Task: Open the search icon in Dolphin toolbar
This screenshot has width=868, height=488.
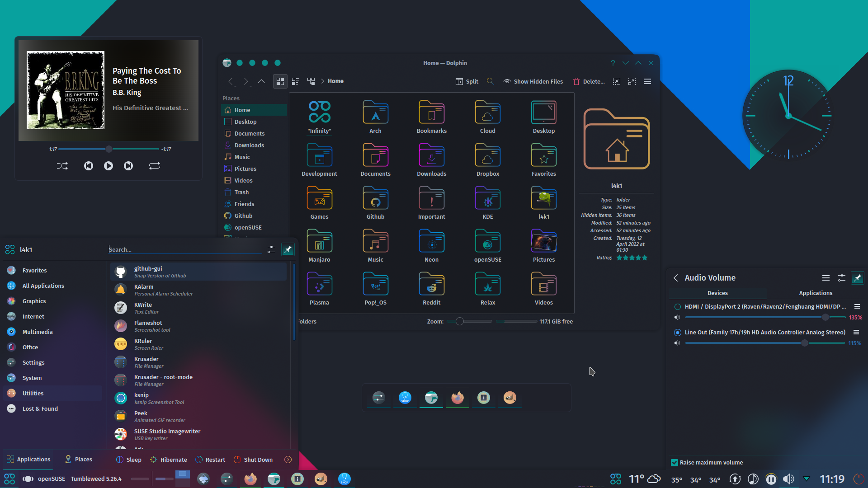Action: point(490,81)
